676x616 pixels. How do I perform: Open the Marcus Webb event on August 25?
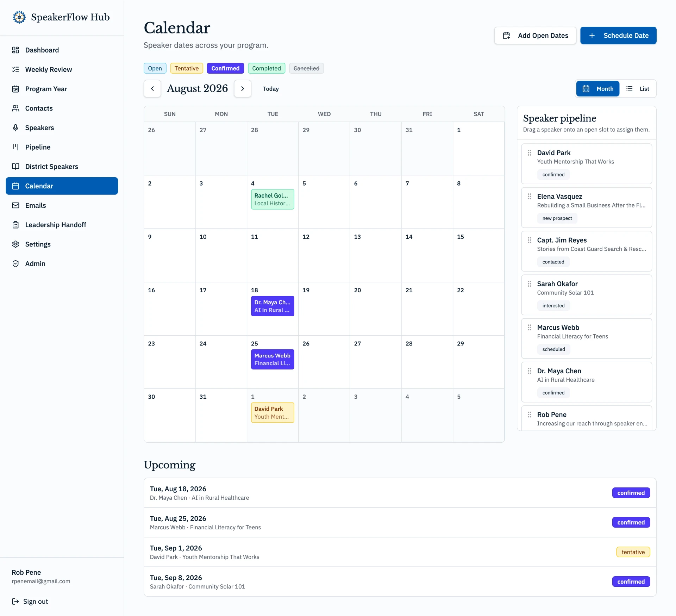273,359
